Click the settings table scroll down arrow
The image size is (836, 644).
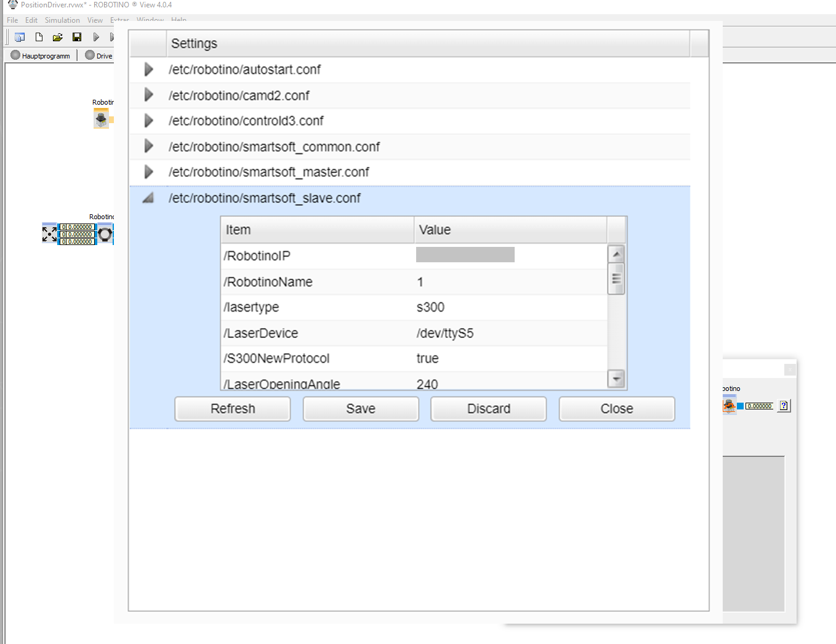click(x=616, y=379)
